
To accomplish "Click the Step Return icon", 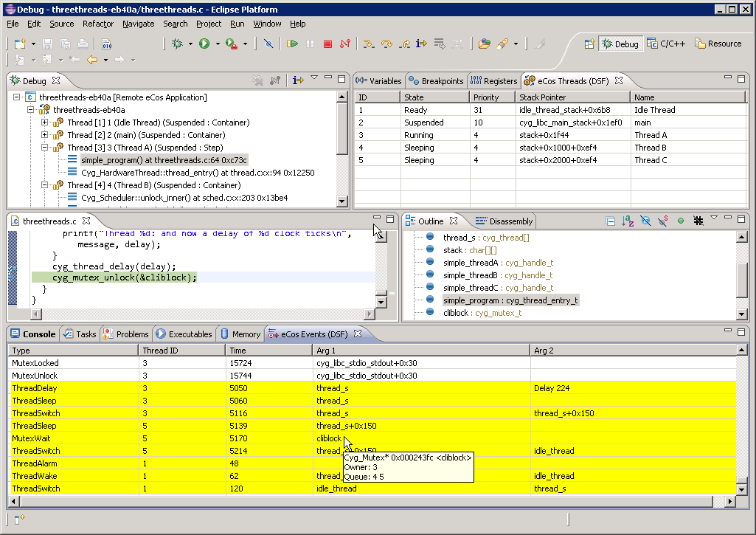I will 404,44.
